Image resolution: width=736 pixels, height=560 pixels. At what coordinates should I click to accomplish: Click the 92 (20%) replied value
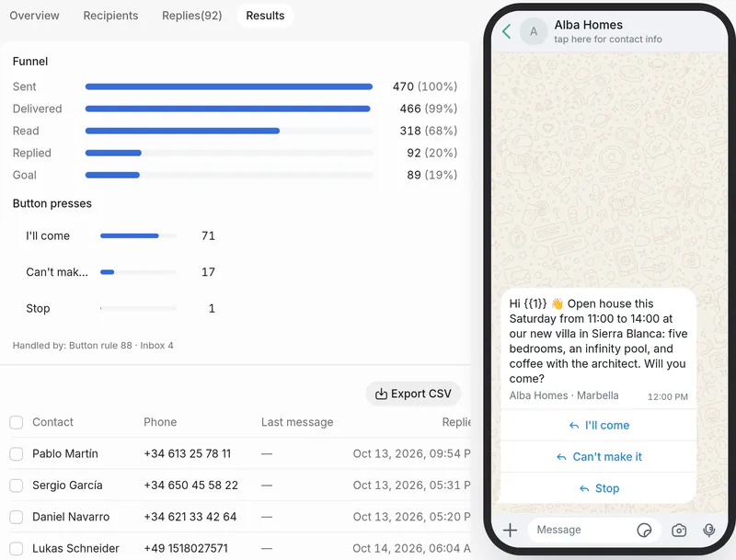click(x=431, y=153)
